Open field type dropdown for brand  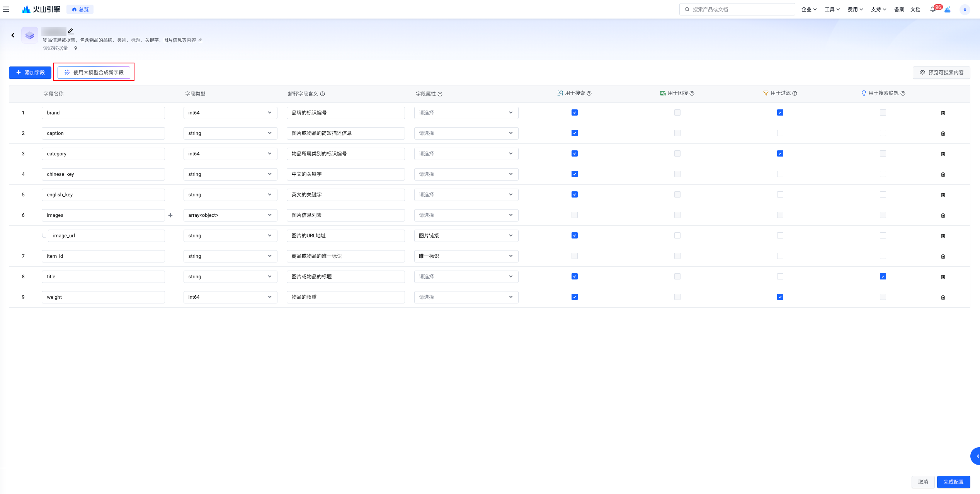[x=230, y=113]
